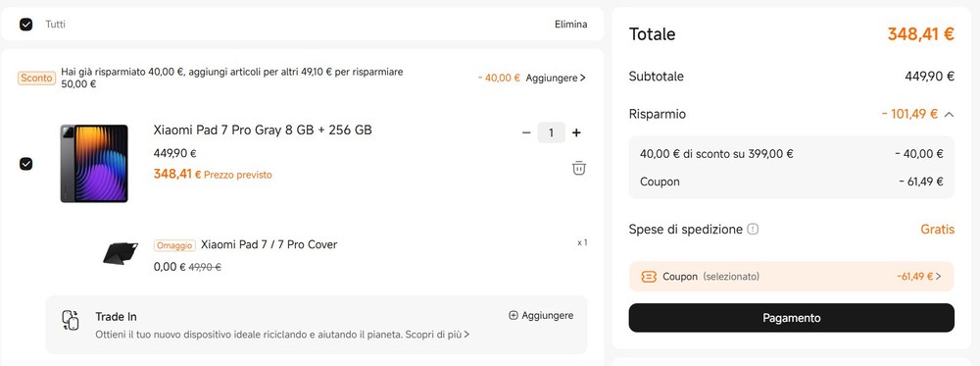Increase quantity with the plus icon
This screenshot has height=366, width=980.
pos(576,132)
